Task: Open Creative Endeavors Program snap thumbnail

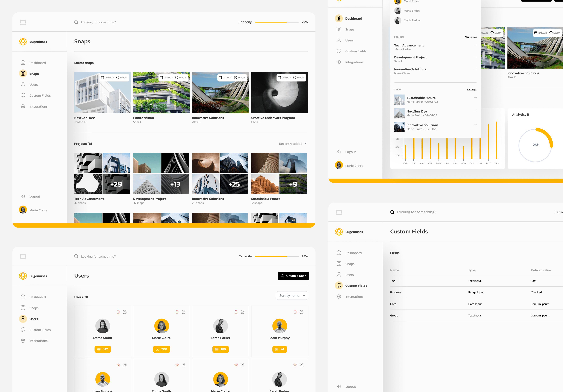Action: 279,93
